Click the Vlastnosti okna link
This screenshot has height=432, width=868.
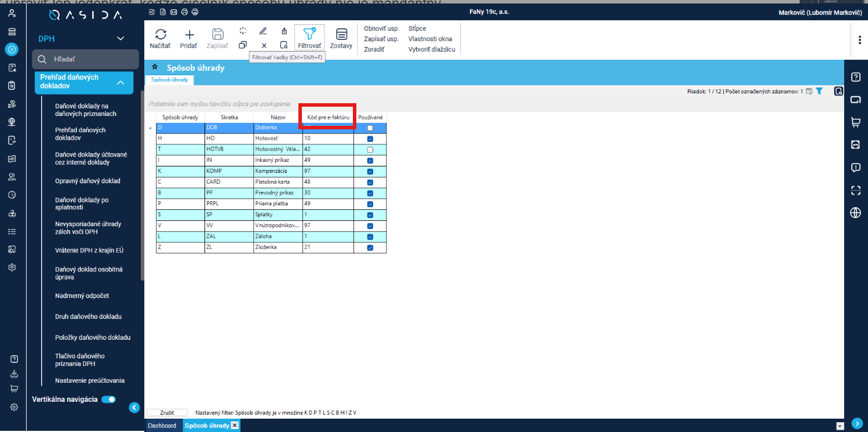coord(430,39)
